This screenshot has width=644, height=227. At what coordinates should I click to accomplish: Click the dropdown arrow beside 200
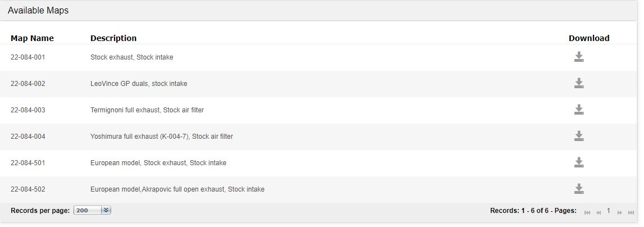[107, 211]
